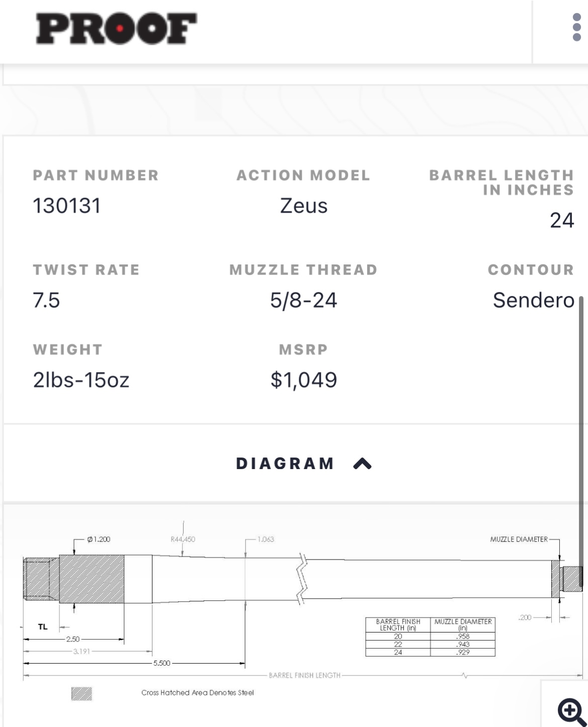Select the part number 130131
Screen dimensions: 588x727
point(66,205)
